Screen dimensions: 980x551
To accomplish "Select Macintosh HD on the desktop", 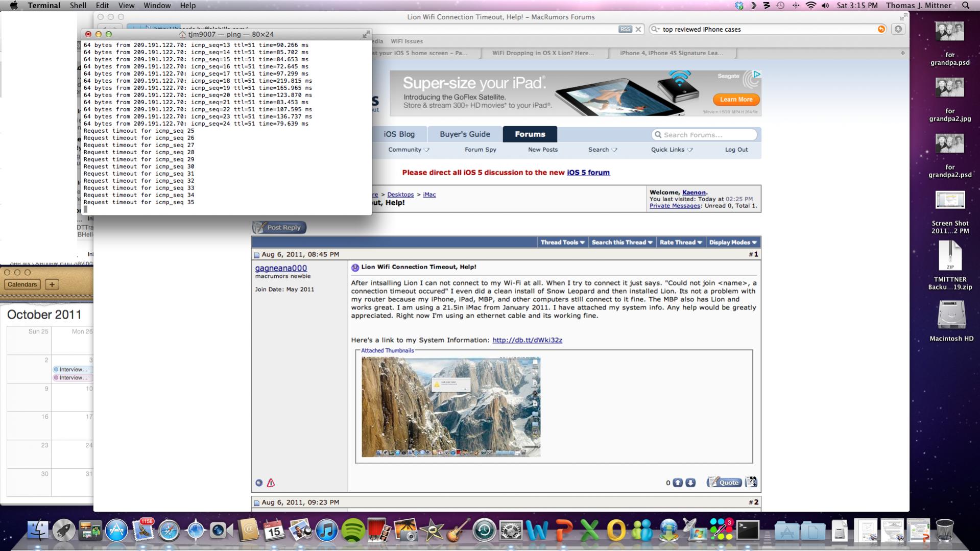I will [951, 321].
